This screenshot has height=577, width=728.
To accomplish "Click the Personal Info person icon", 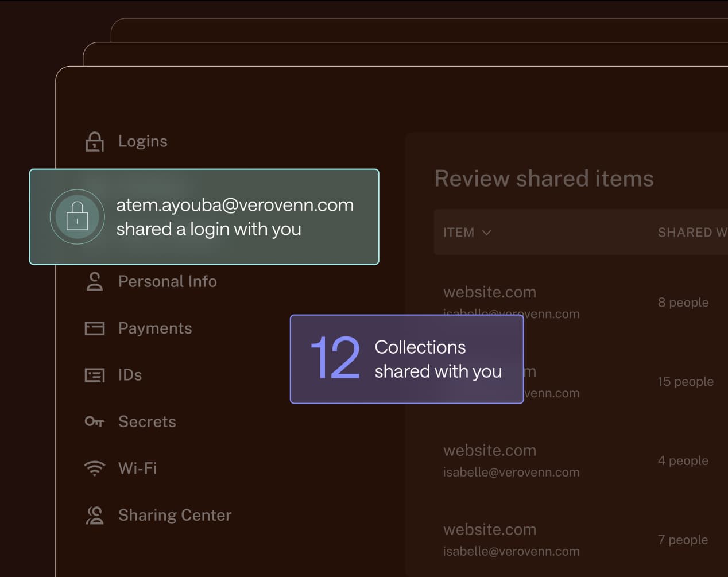I will [94, 281].
